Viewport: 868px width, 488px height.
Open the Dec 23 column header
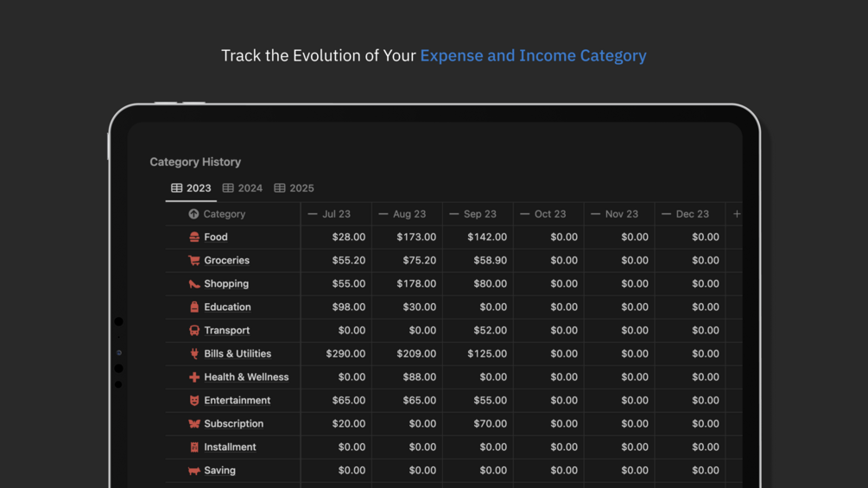coord(690,213)
